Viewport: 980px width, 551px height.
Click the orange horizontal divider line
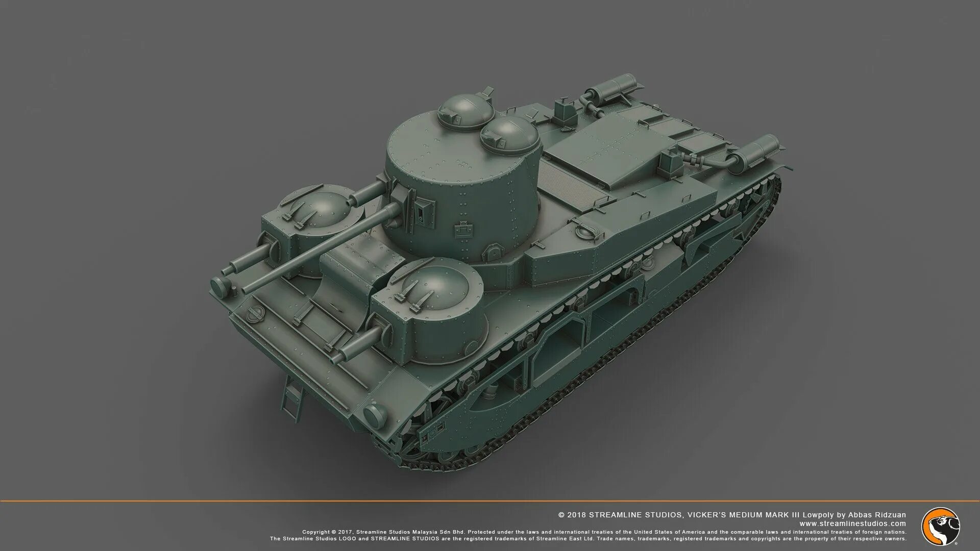tap(490, 500)
